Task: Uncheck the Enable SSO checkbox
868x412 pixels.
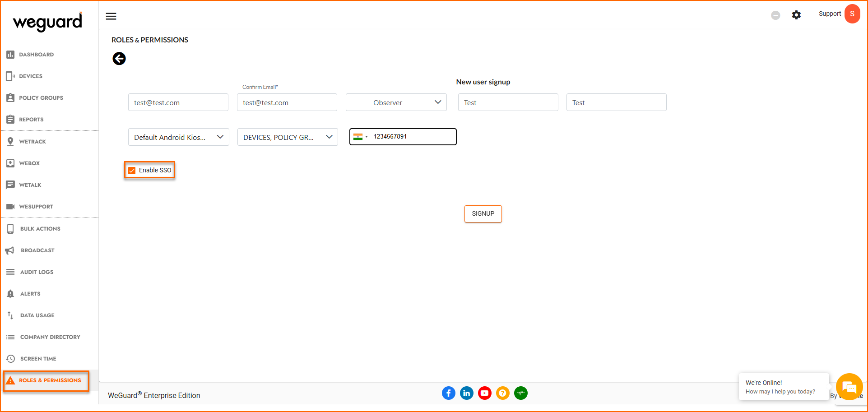Action: coord(132,171)
